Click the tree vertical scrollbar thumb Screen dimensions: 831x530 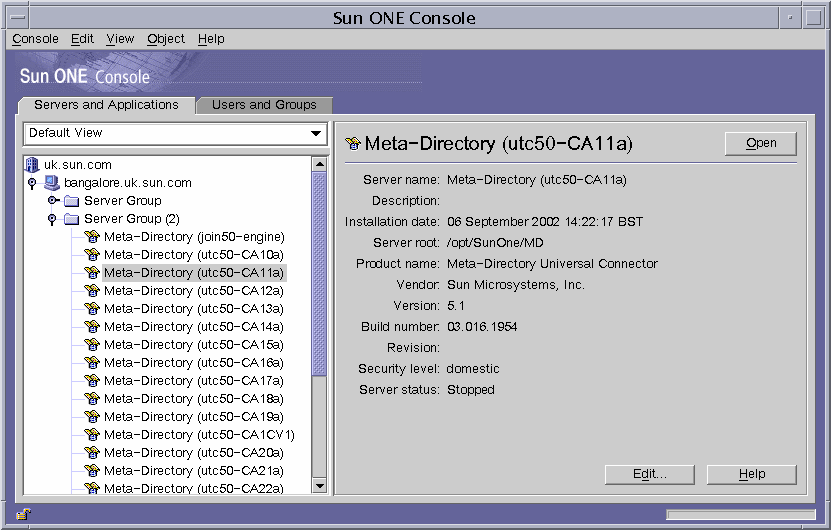pyautogui.click(x=320, y=274)
